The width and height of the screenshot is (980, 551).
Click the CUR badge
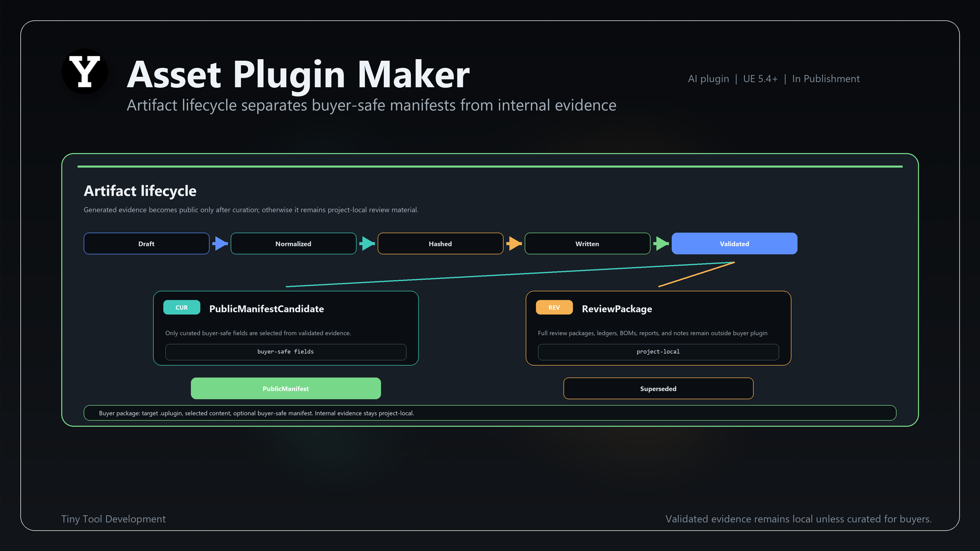point(182,308)
